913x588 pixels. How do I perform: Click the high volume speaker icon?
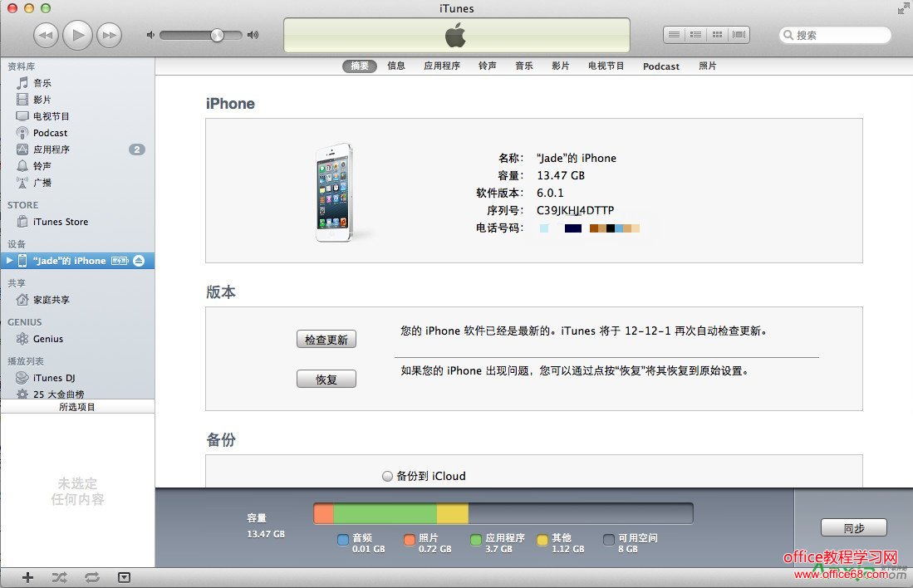253,35
